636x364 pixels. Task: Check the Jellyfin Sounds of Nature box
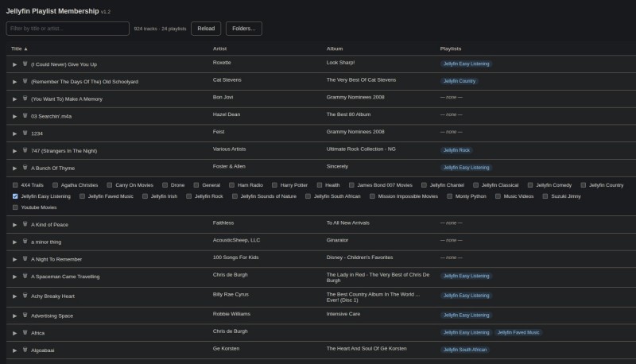point(235,196)
